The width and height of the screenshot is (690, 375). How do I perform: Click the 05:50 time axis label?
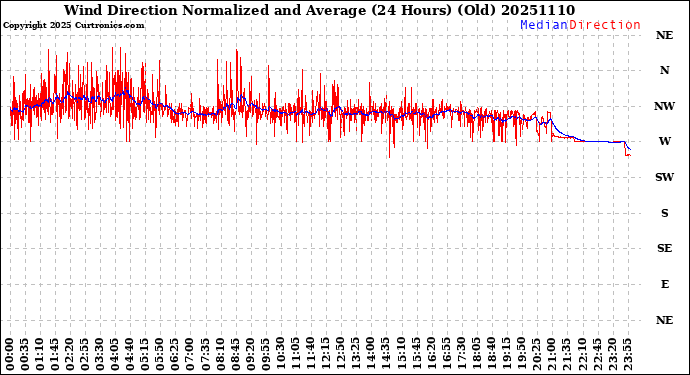click(160, 354)
